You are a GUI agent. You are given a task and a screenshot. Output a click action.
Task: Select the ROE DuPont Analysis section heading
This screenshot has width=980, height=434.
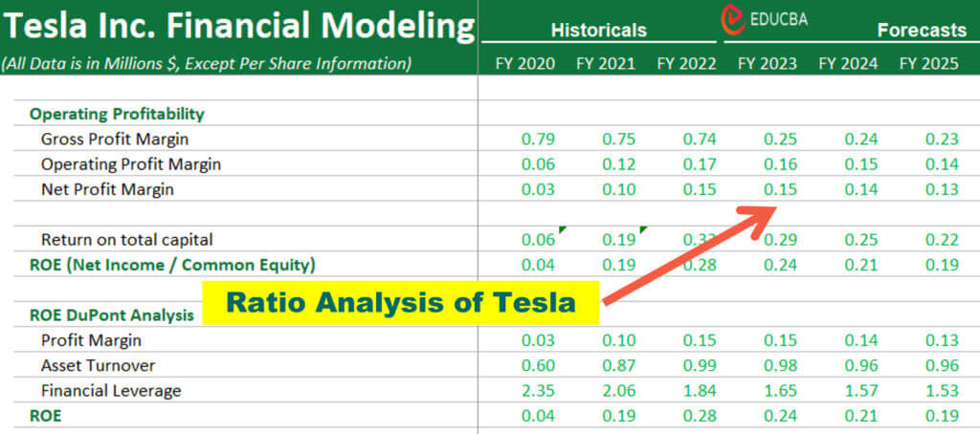(112, 315)
